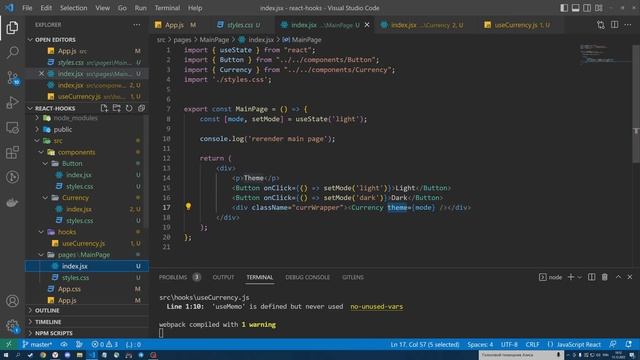Screen dimensions: 640x360
Task: Collapse all folders in explorer
Action: point(141,108)
